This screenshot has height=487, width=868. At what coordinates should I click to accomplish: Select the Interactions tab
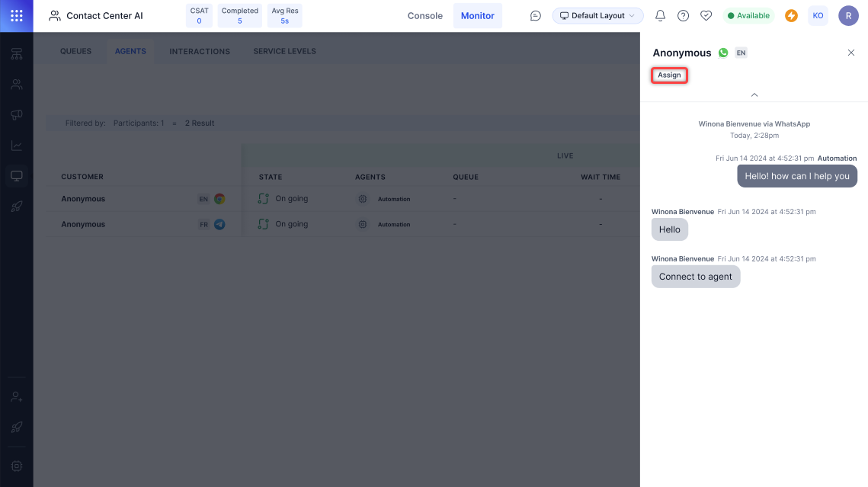[x=200, y=52]
